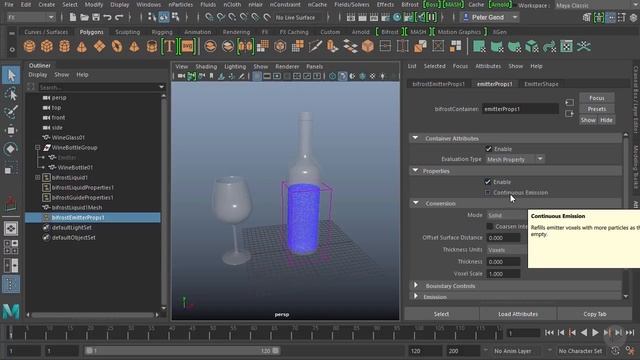Activate the Scale tool in the toolbox
This screenshot has height=360, width=640.
tap(11, 169)
